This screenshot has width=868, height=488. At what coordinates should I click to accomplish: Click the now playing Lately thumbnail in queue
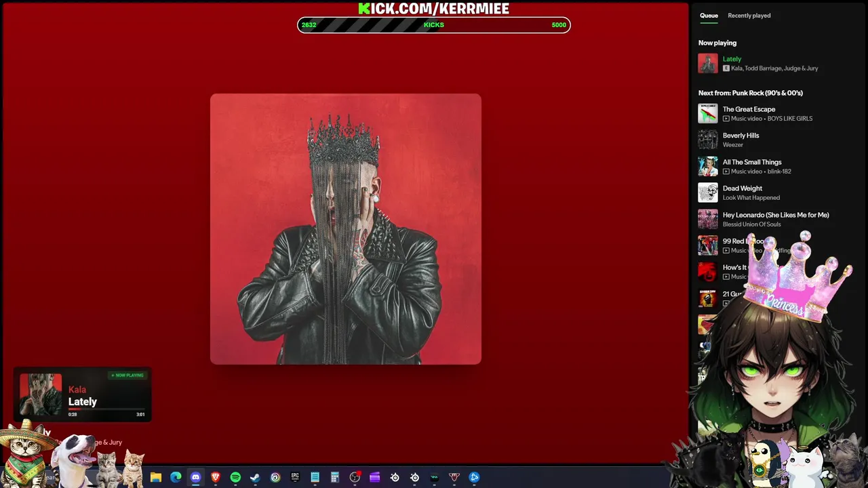[708, 63]
